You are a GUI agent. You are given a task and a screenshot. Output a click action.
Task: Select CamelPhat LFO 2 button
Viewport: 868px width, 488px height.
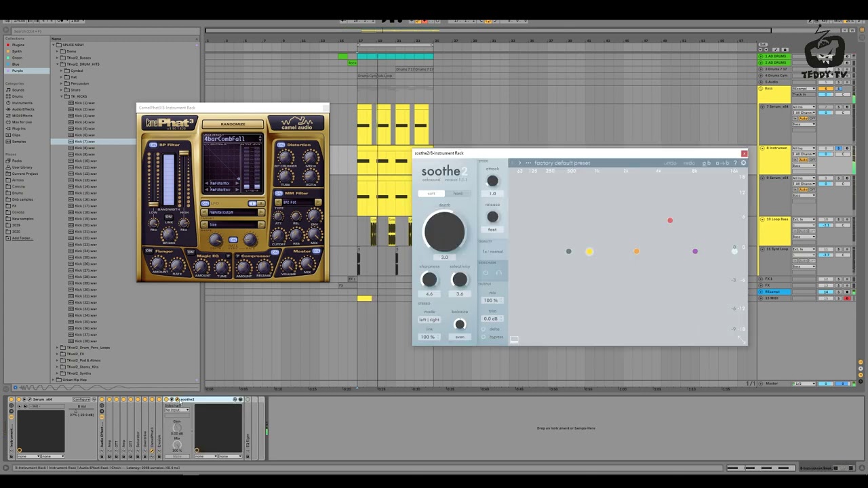tap(261, 203)
